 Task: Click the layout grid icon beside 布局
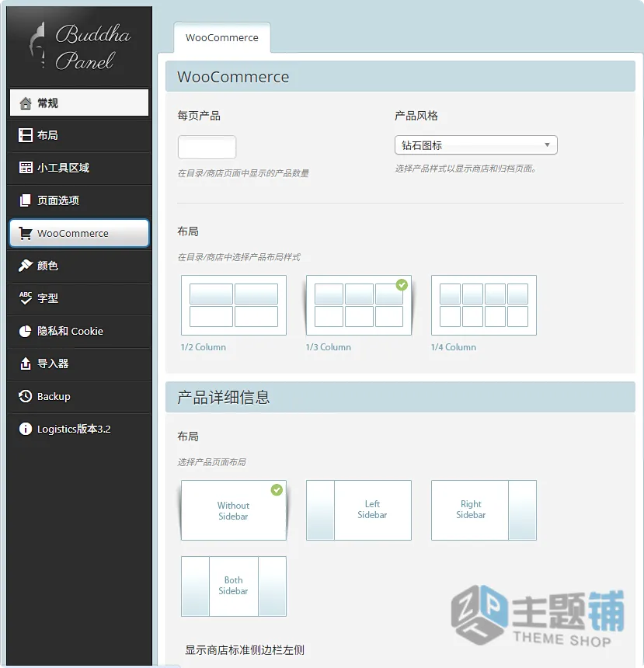[26, 135]
